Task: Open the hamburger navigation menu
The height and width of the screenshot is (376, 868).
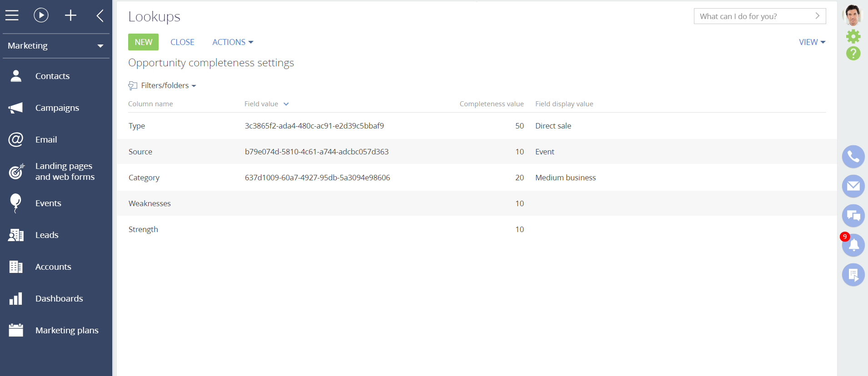Action: (x=12, y=15)
